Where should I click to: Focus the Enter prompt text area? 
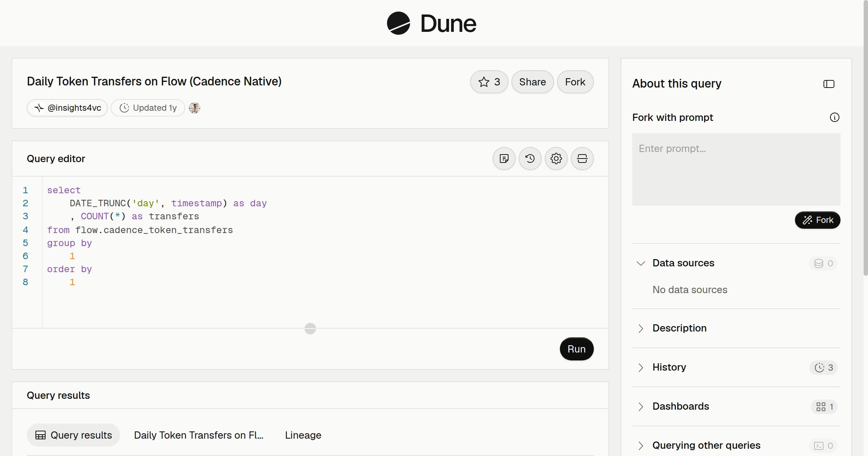(x=736, y=169)
